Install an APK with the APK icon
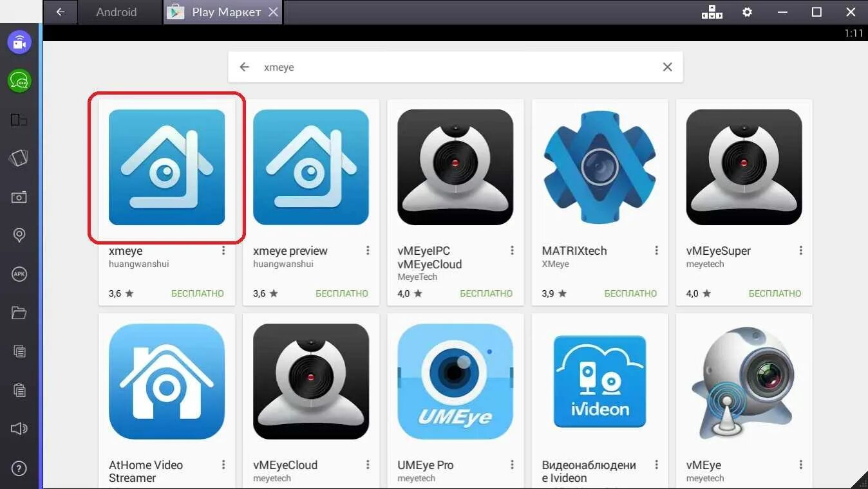 (19, 274)
